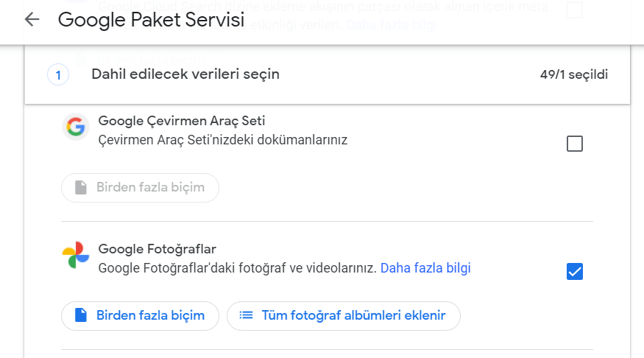Image resolution: width=644 pixels, height=358 pixels.
Task: Click the Google Fotoğraflar pinwheel icon
Action: (75, 256)
